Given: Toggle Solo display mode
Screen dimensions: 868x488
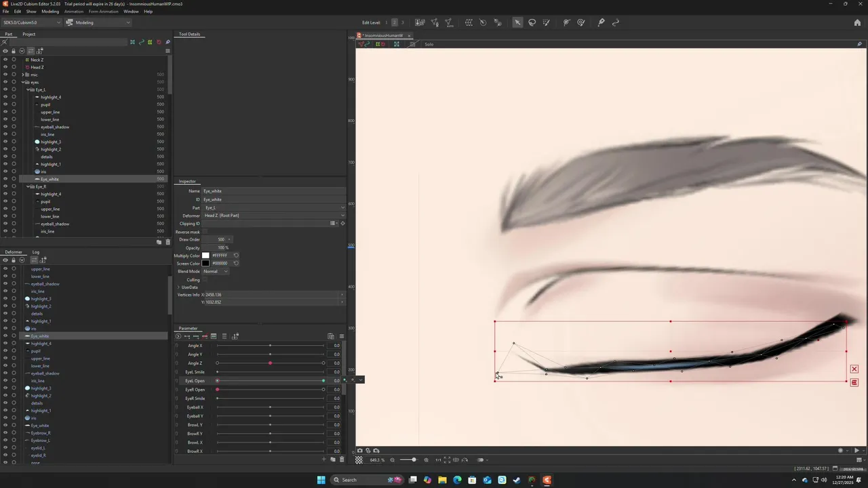Looking at the screenshot, I should [429, 44].
